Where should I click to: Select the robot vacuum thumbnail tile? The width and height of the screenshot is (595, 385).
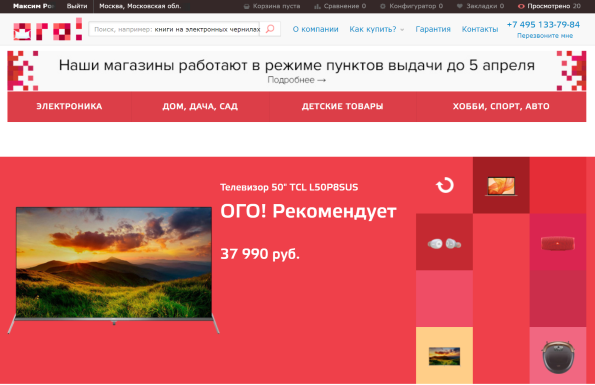pyautogui.click(x=558, y=355)
